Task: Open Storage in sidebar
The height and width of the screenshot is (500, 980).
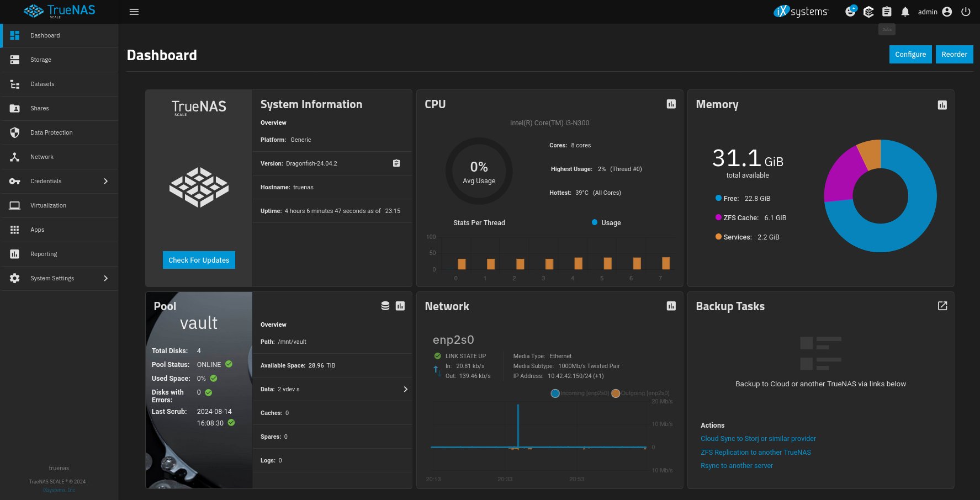Action: tap(59, 60)
